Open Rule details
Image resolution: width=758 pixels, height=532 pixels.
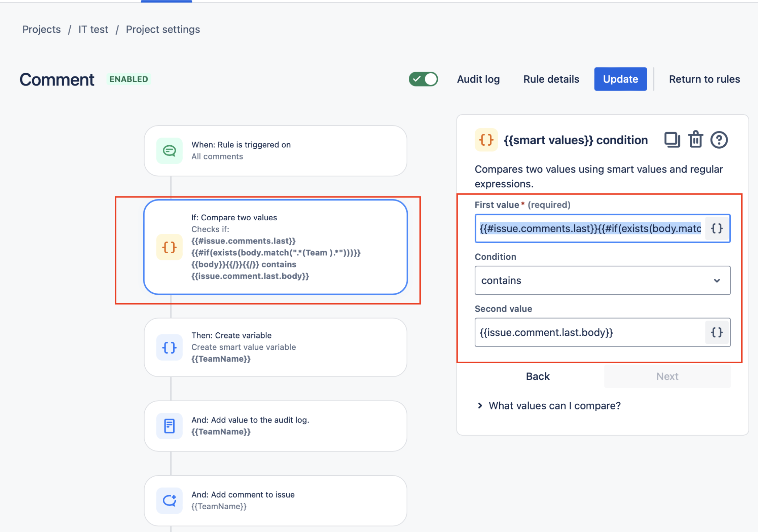(x=551, y=79)
